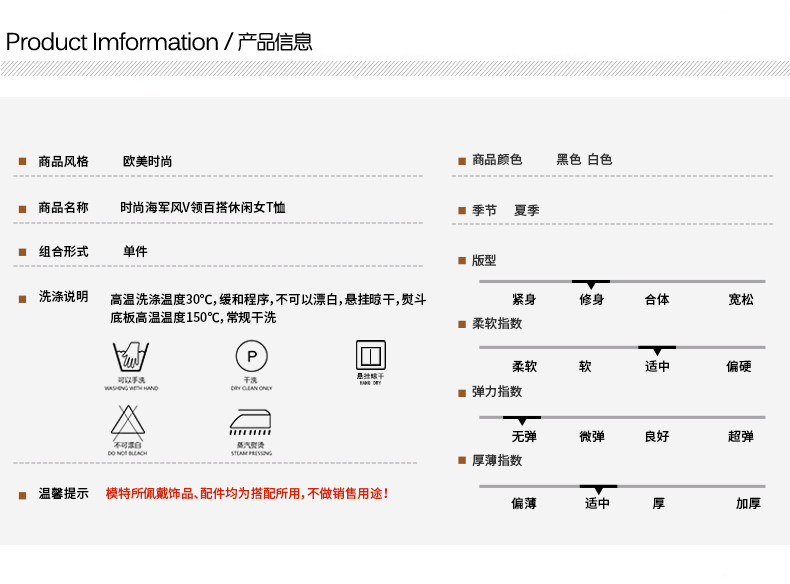Click the '版型' section label

click(484, 261)
